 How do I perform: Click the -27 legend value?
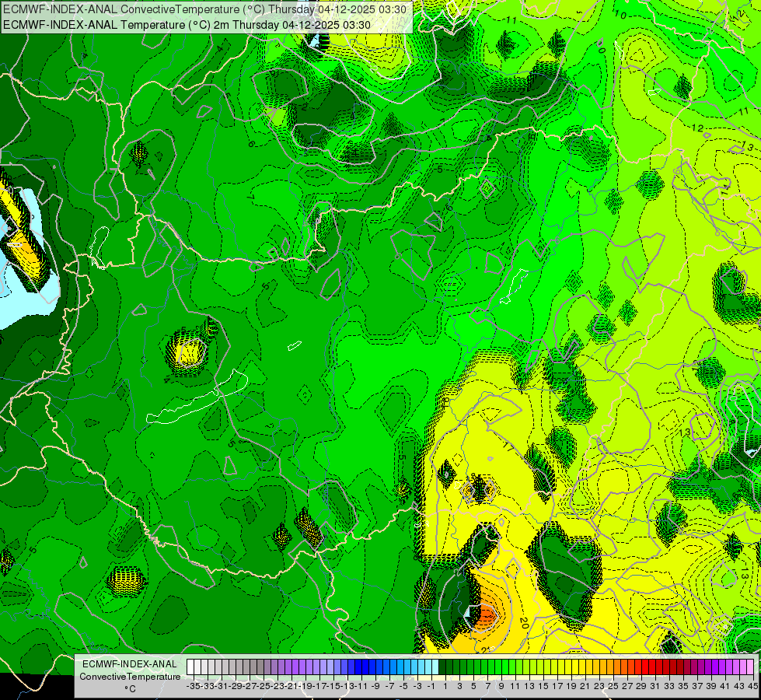click(250, 687)
